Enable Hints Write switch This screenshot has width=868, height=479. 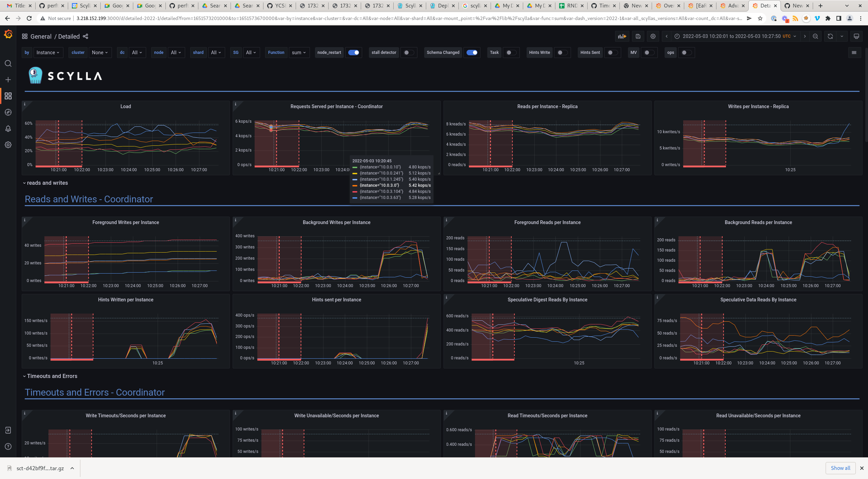click(562, 53)
